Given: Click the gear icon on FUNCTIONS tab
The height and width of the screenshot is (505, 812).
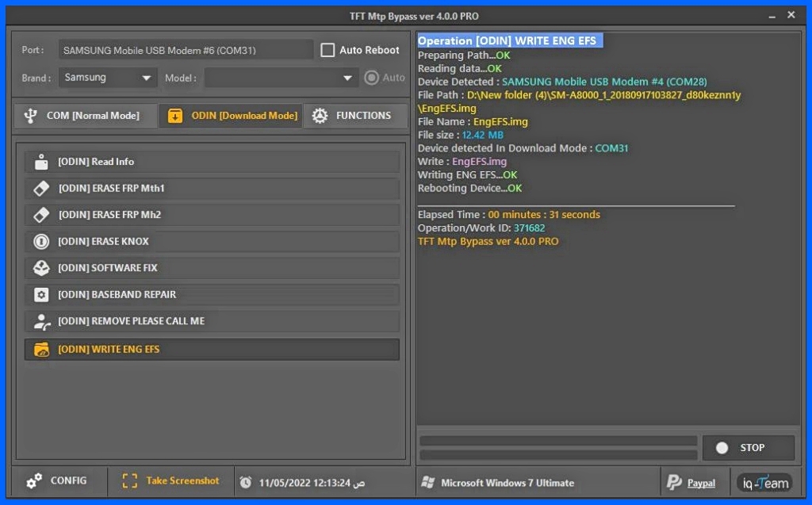Looking at the screenshot, I should click(x=320, y=116).
